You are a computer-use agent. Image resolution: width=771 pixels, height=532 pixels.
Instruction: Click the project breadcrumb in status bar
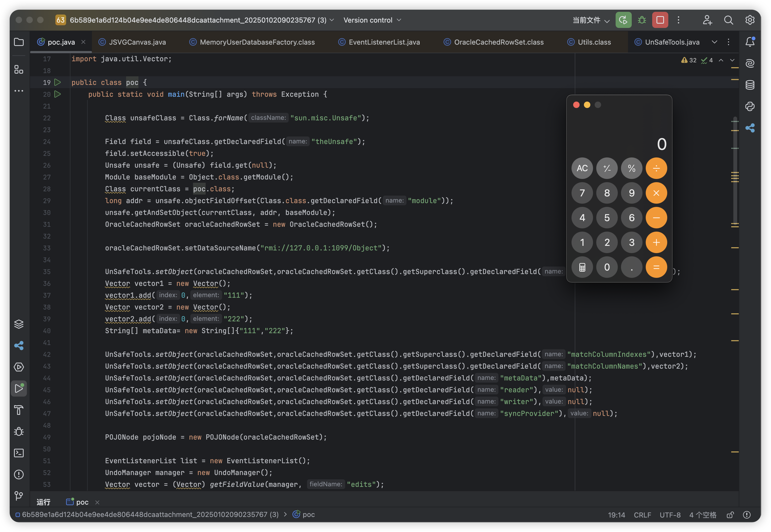[x=147, y=515]
